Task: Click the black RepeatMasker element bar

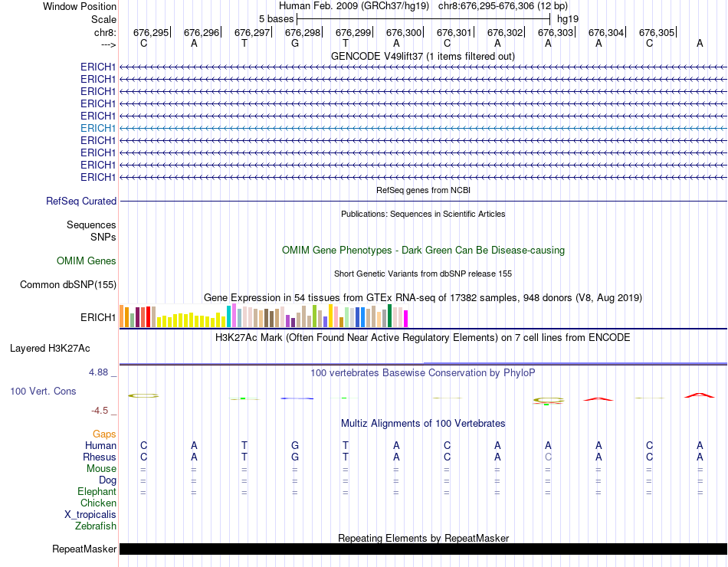Action: coord(423,549)
